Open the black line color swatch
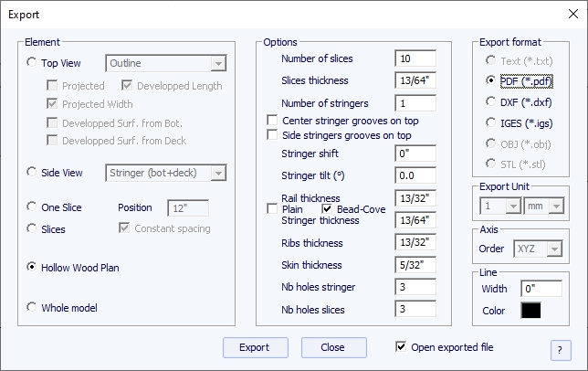Viewport: 588px width, 371px height. (531, 310)
